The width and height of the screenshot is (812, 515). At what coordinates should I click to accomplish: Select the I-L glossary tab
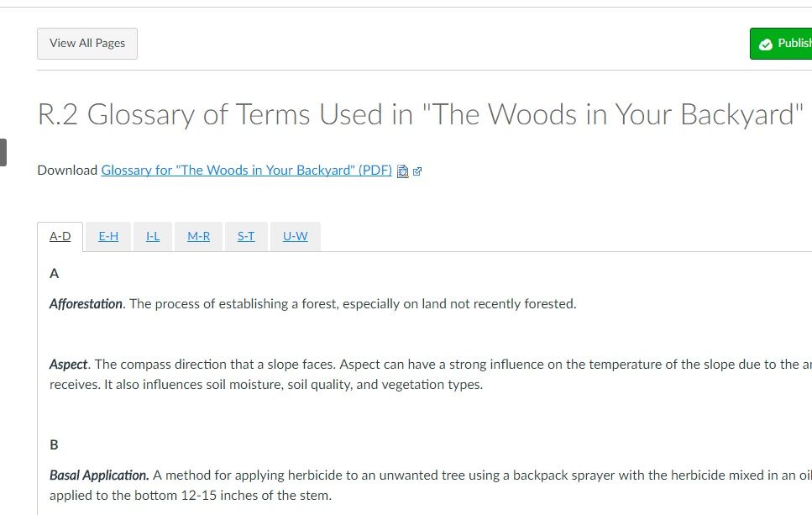(x=153, y=236)
